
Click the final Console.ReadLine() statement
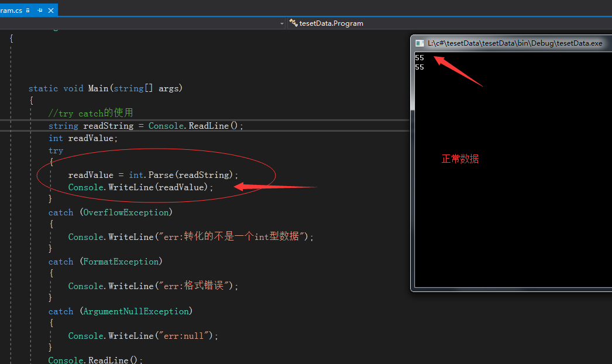(95, 360)
